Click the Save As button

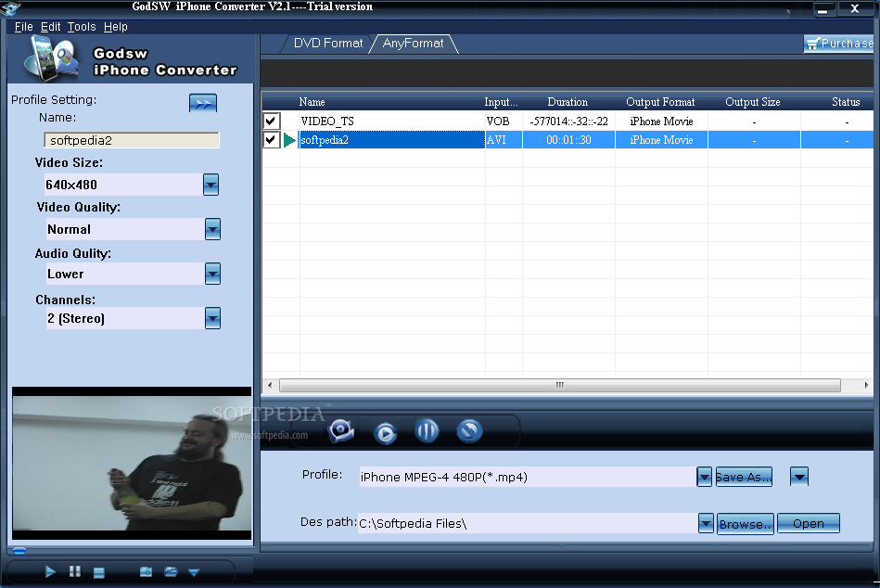744,477
